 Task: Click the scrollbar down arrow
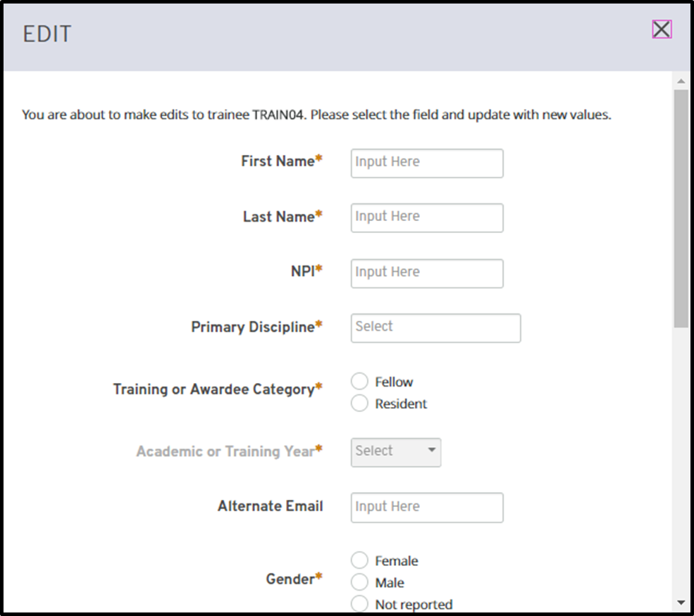pos(681,603)
